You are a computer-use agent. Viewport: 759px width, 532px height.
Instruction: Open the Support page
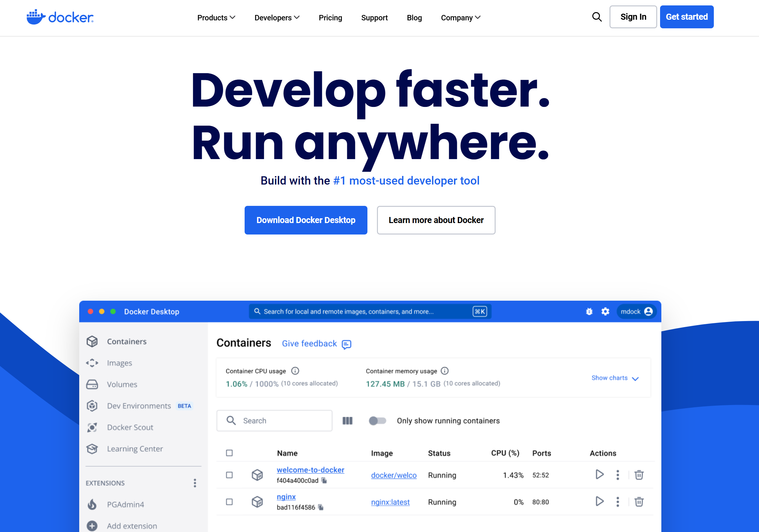374,17
